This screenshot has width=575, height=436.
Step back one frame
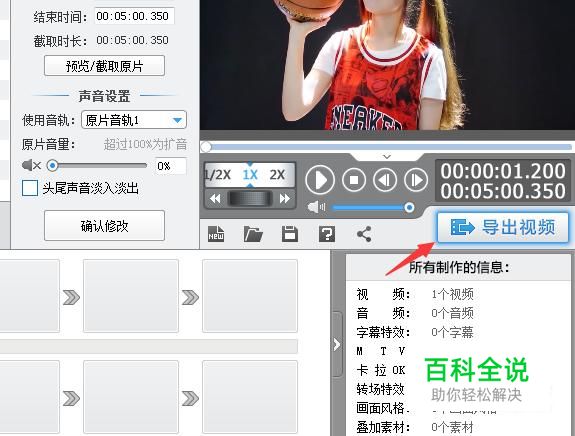point(385,180)
